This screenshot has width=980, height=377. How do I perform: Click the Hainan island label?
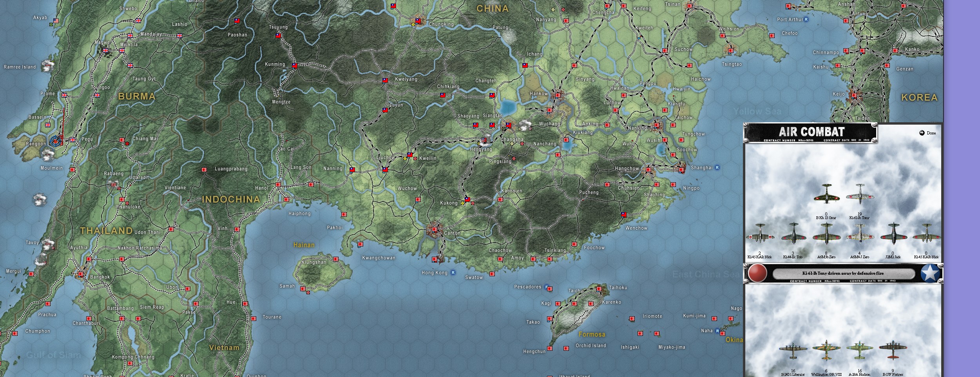tap(304, 245)
